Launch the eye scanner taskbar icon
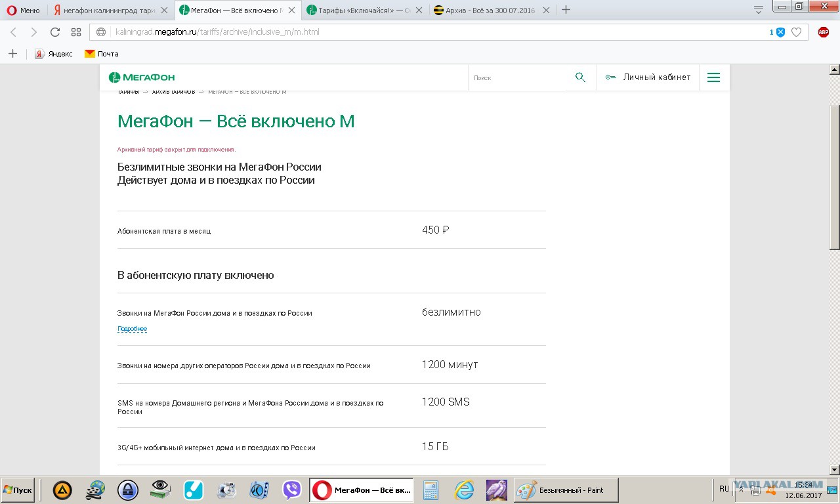Viewport: 840px width, 504px height. 161,490
